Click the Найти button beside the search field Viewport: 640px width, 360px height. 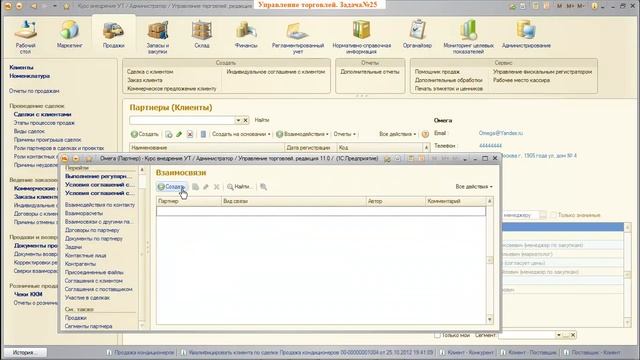[262, 120]
